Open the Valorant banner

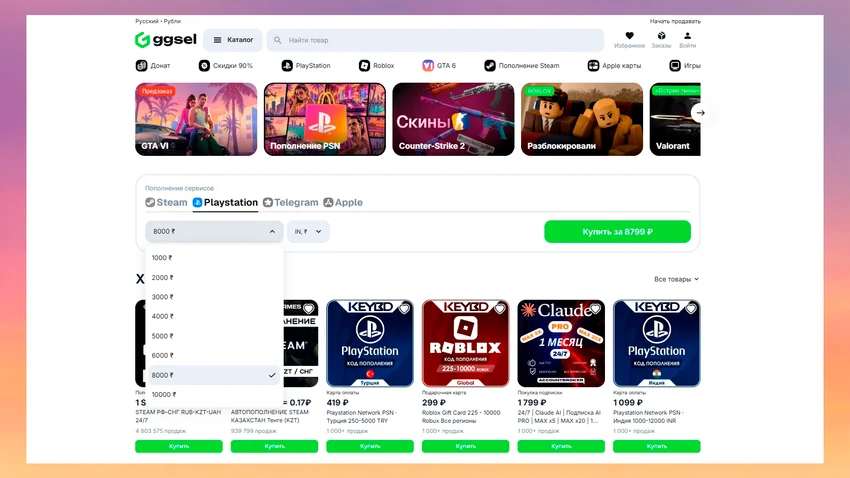tap(675, 119)
